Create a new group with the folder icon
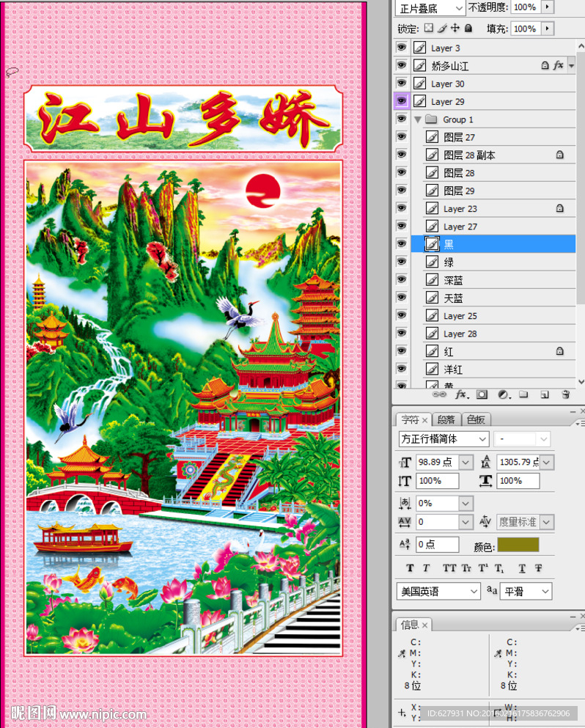Image resolution: width=585 pixels, height=728 pixels. (x=523, y=394)
